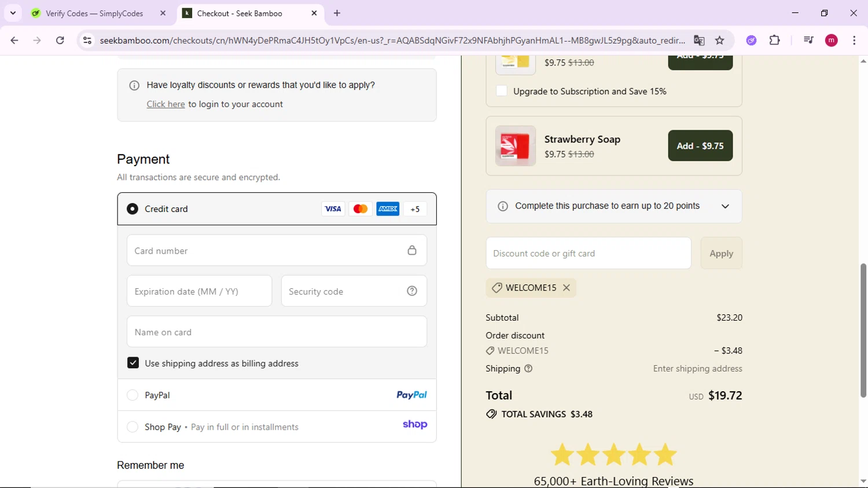
Task: Reload the checkout page
Action: coord(60,41)
